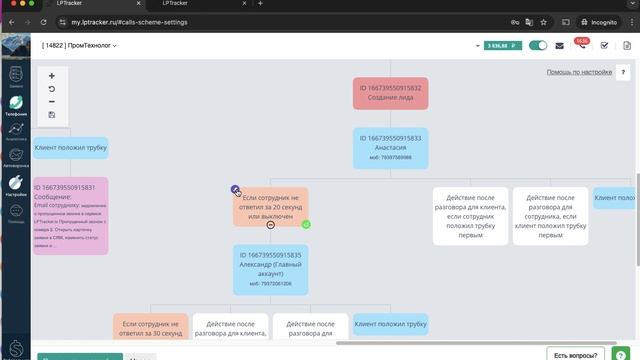
Task: Open the document icon in header
Action: (x=627, y=46)
